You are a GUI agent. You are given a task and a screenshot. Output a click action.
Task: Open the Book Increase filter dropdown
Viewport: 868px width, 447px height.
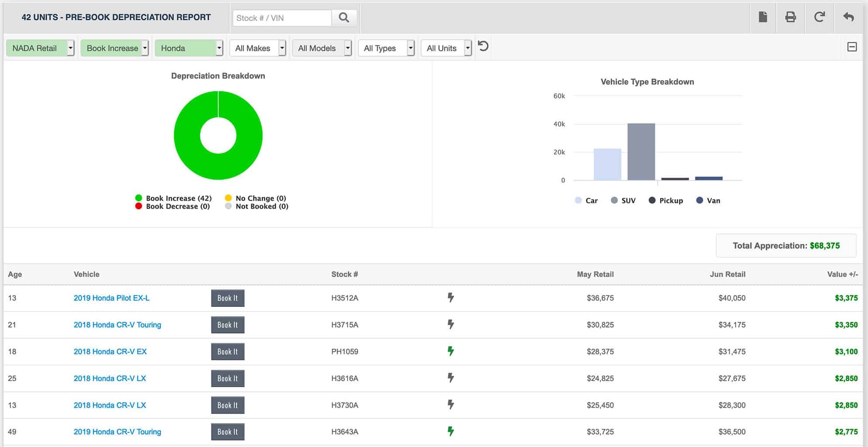114,48
